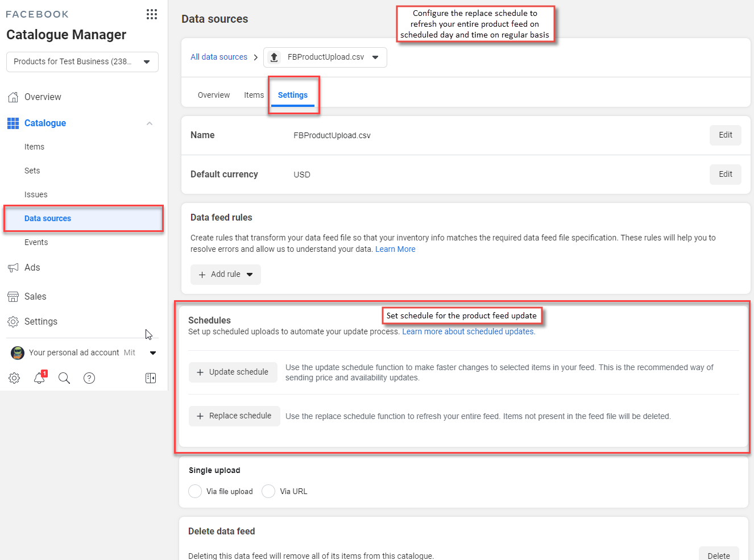
Task: Click the Update schedule button
Action: [233, 372]
